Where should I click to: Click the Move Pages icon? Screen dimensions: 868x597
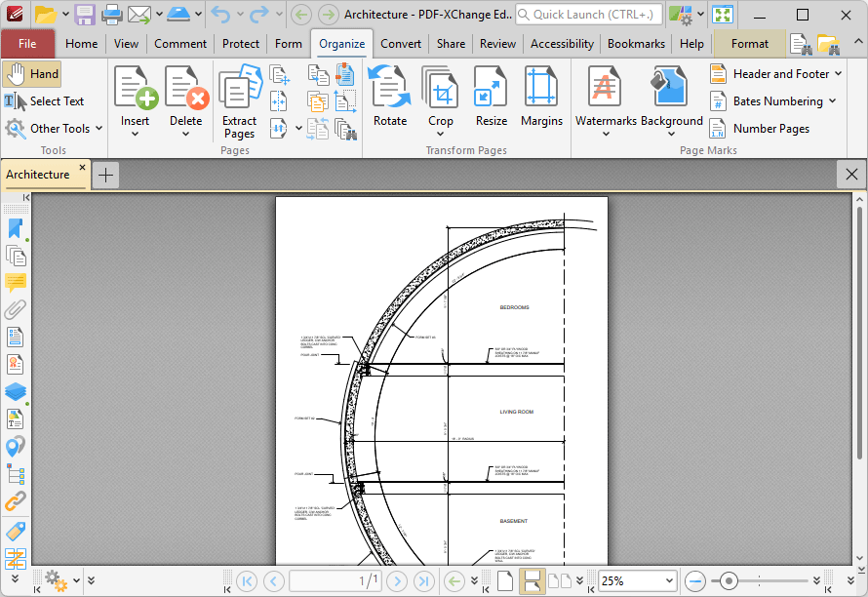[x=280, y=75]
